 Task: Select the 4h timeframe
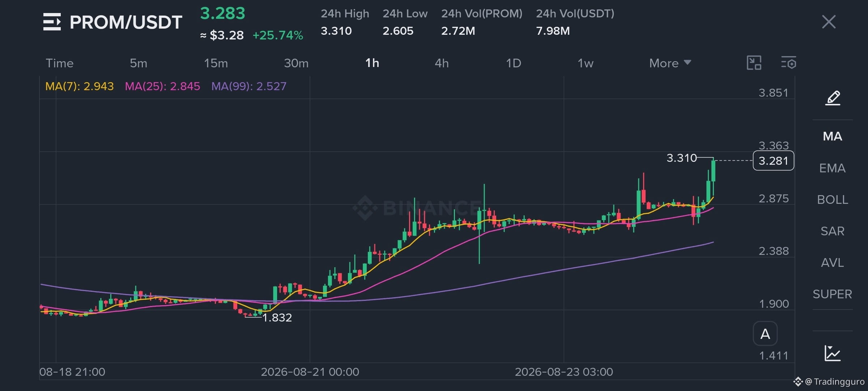coord(442,63)
